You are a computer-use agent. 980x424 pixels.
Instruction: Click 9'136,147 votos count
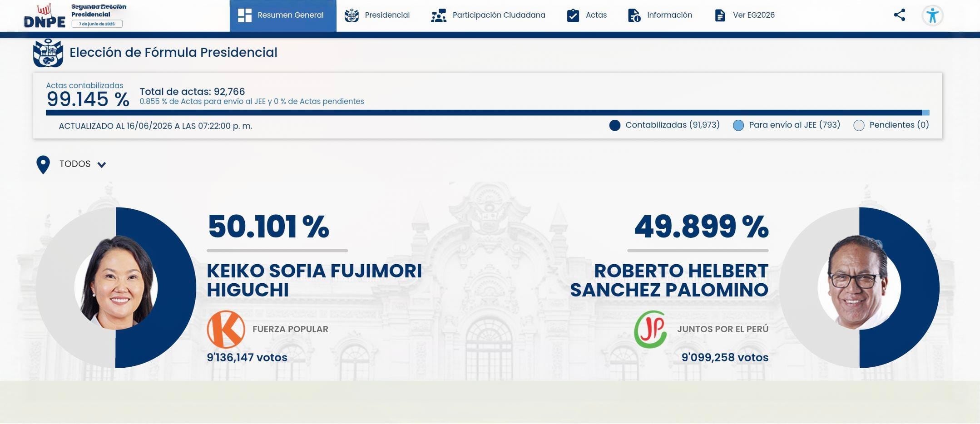(x=247, y=358)
